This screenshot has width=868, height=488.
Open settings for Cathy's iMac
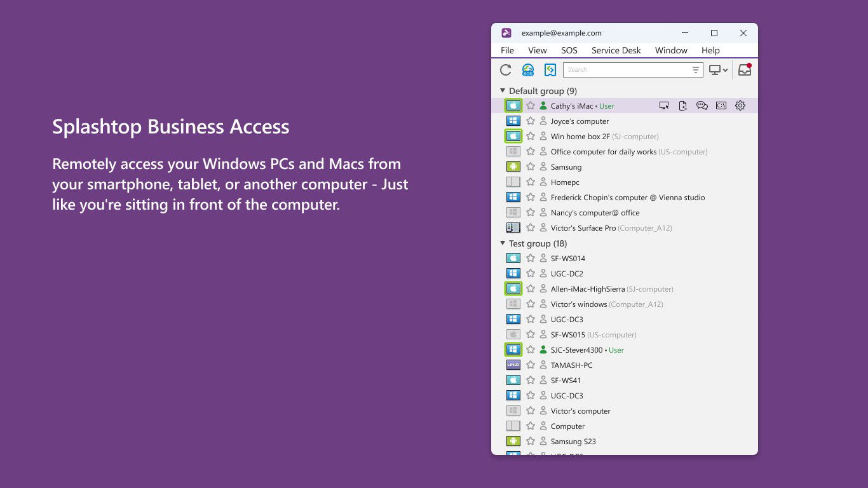pyautogui.click(x=740, y=105)
